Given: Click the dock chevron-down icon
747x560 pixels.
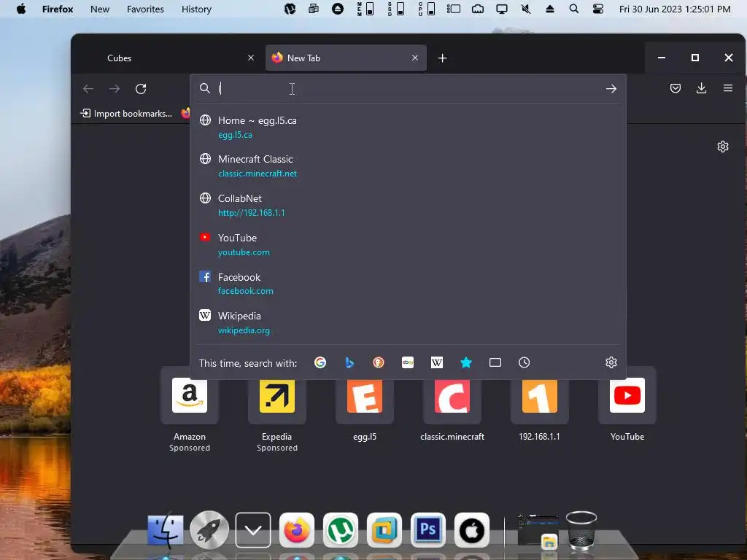Looking at the screenshot, I should (253, 530).
